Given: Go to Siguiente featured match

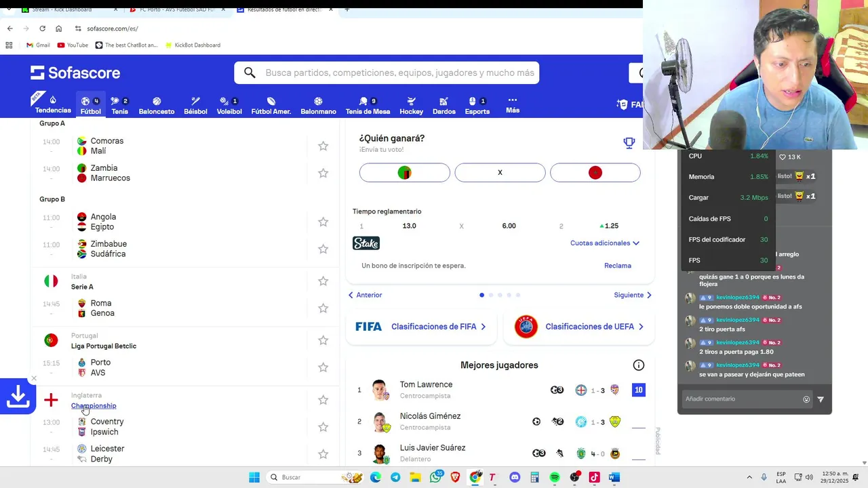Looking at the screenshot, I should coord(633,295).
